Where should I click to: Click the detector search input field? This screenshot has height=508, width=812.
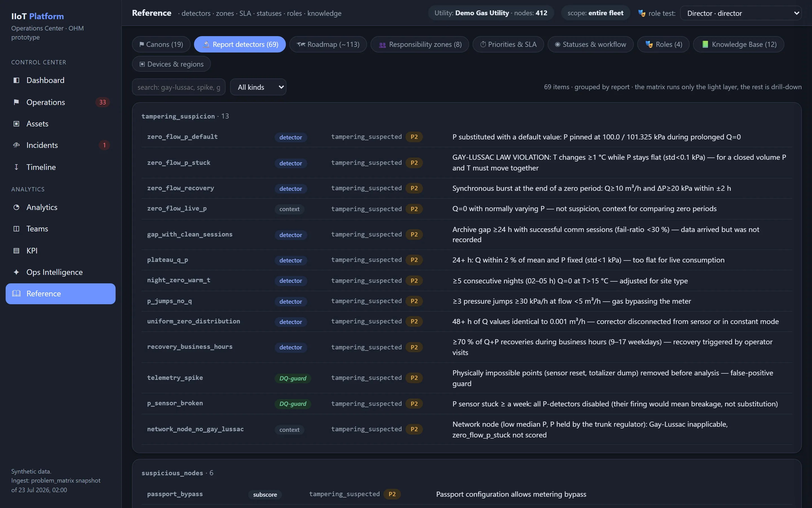pos(178,87)
